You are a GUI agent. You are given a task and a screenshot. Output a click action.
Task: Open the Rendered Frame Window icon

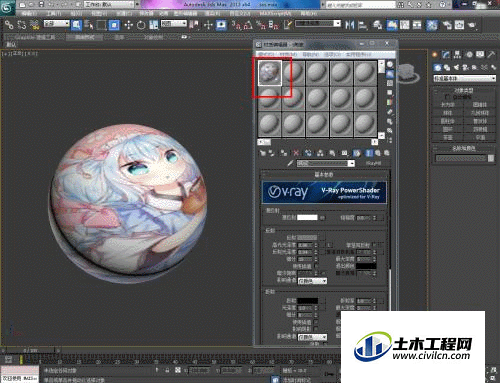pos(459,25)
